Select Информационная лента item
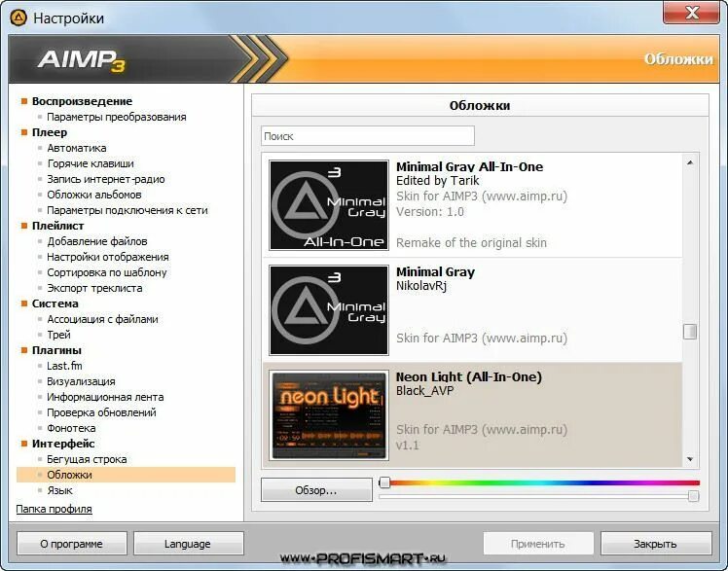The height and width of the screenshot is (571, 728). tap(105, 397)
